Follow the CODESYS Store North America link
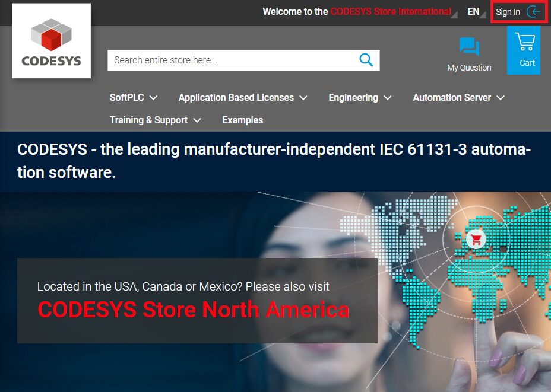This screenshot has height=392, width=551. [193, 310]
